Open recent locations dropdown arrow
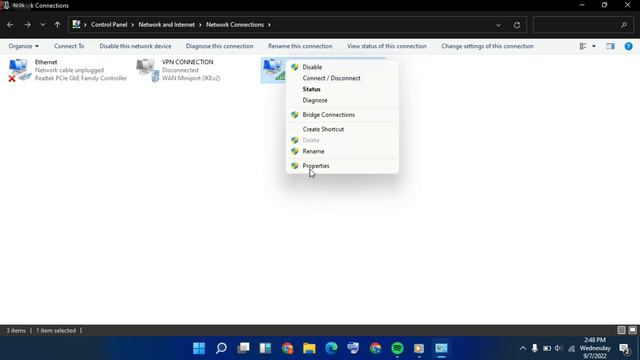Viewport: 640px width, 360px height. [42, 25]
